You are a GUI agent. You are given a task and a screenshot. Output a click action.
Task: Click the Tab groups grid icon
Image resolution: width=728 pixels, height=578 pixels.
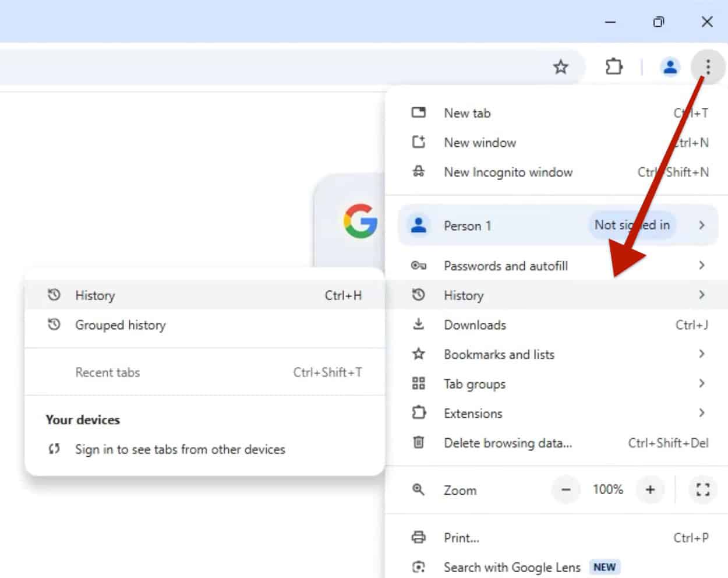point(418,383)
